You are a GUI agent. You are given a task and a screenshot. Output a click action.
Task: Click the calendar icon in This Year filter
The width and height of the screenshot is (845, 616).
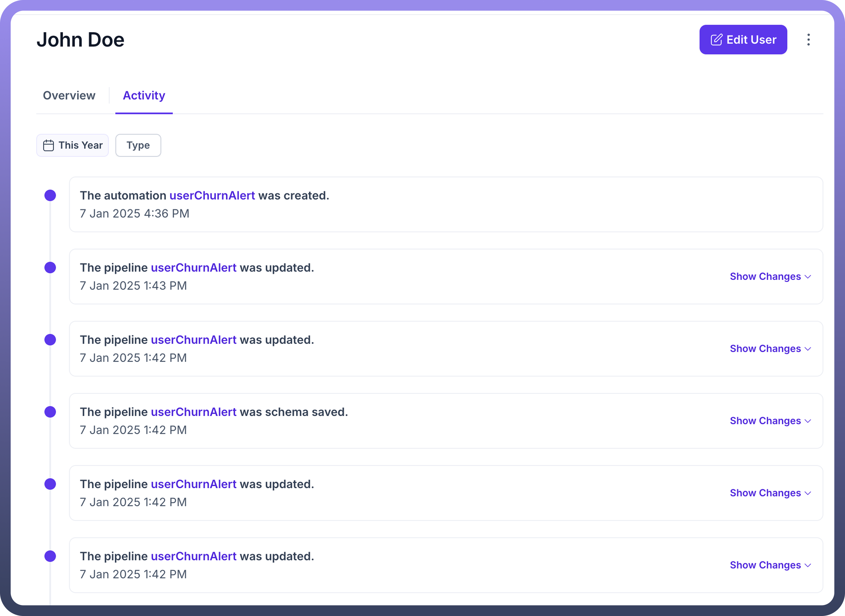tap(49, 145)
